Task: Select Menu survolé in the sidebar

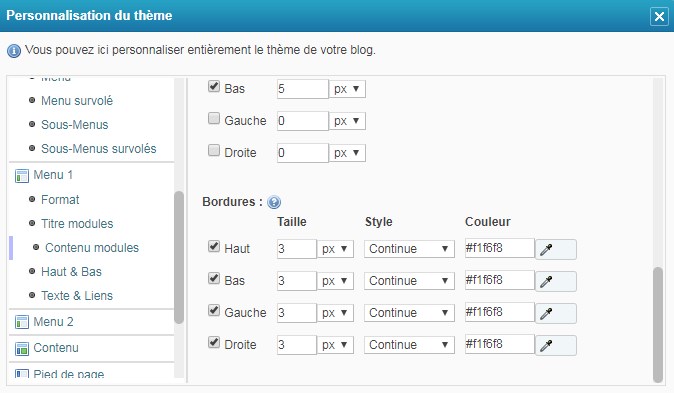Action: [77, 101]
